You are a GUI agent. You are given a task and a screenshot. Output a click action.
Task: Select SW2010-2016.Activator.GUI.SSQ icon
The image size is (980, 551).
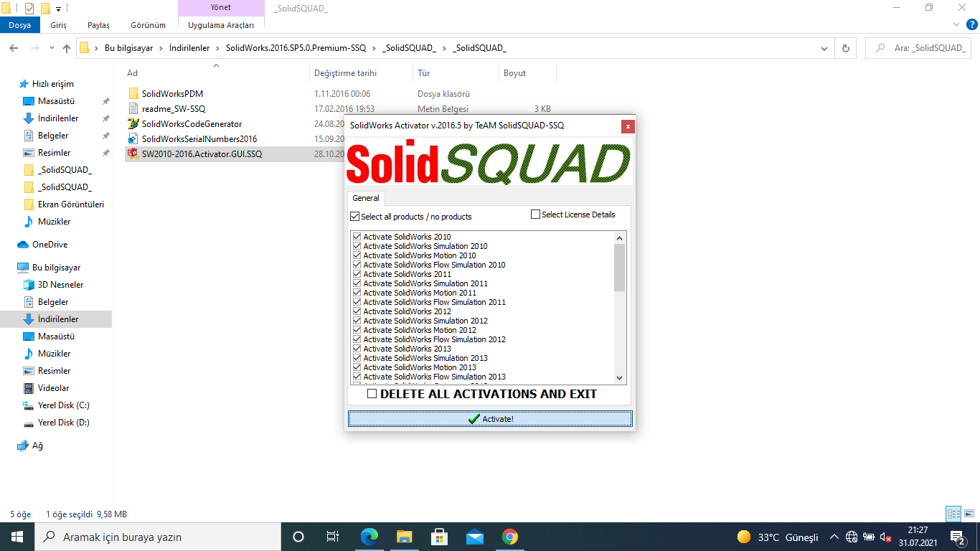click(133, 154)
